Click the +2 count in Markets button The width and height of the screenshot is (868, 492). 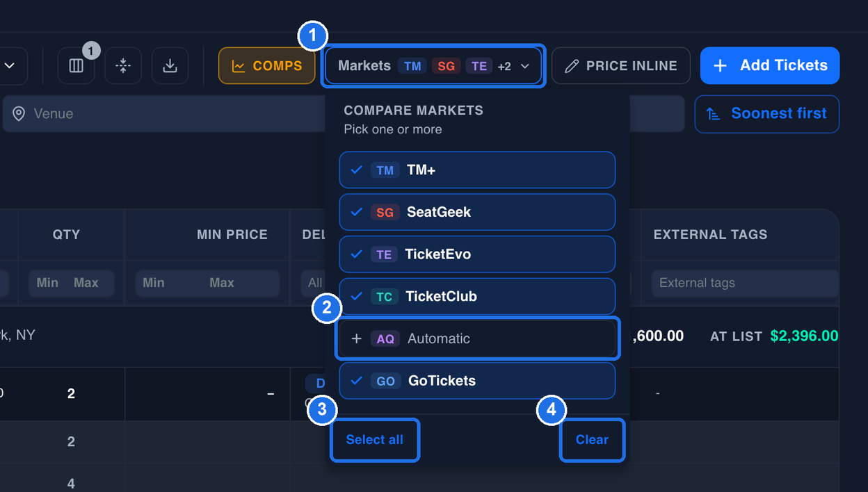(504, 67)
